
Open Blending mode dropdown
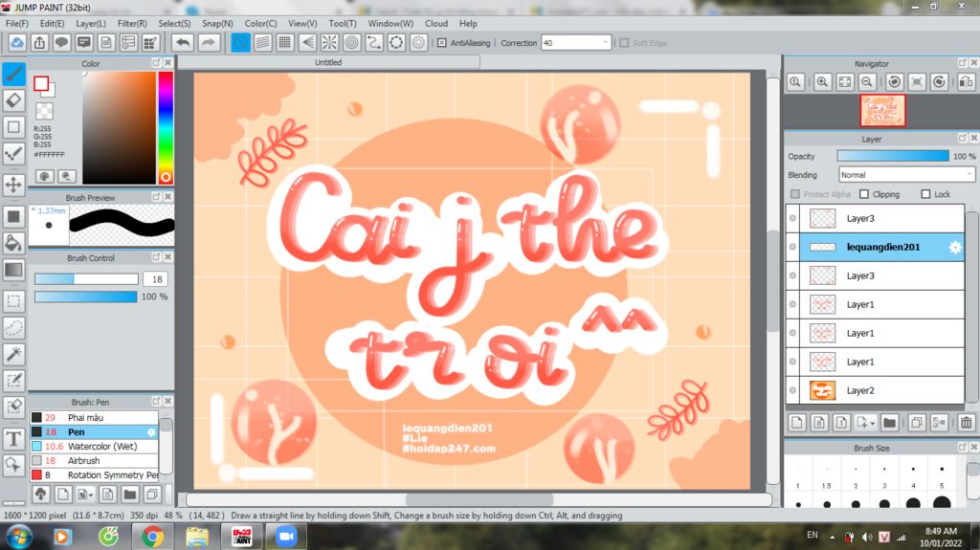906,175
